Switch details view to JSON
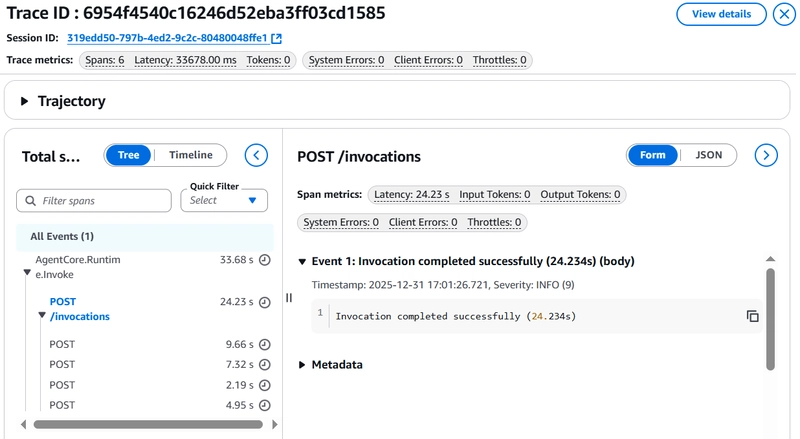The height and width of the screenshot is (439, 800). pos(708,155)
